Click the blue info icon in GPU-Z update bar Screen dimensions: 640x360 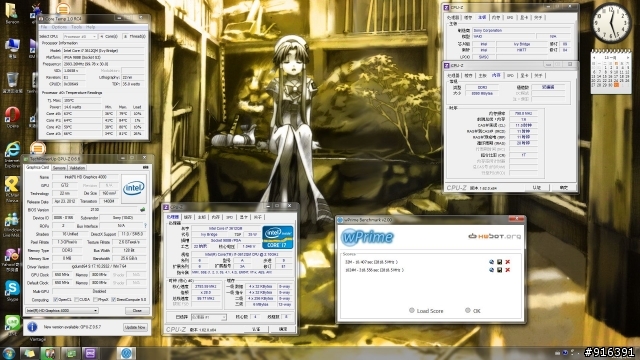32,327
